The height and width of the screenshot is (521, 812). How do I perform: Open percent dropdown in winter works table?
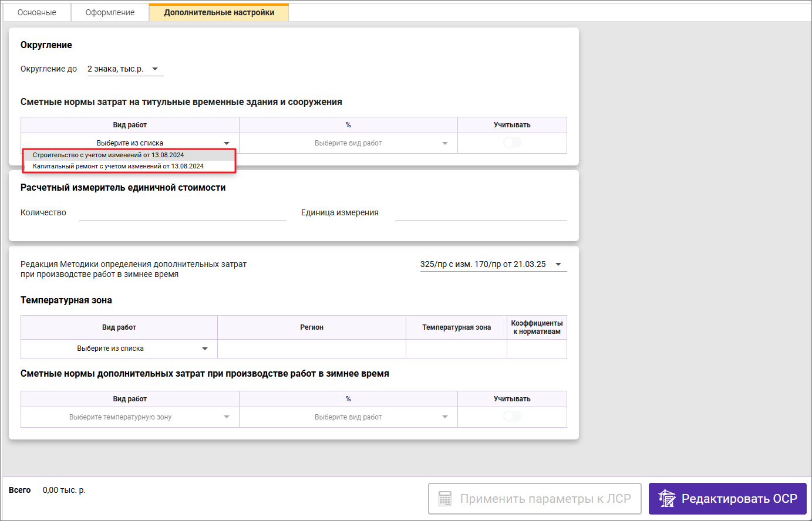(x=348, y=417)
